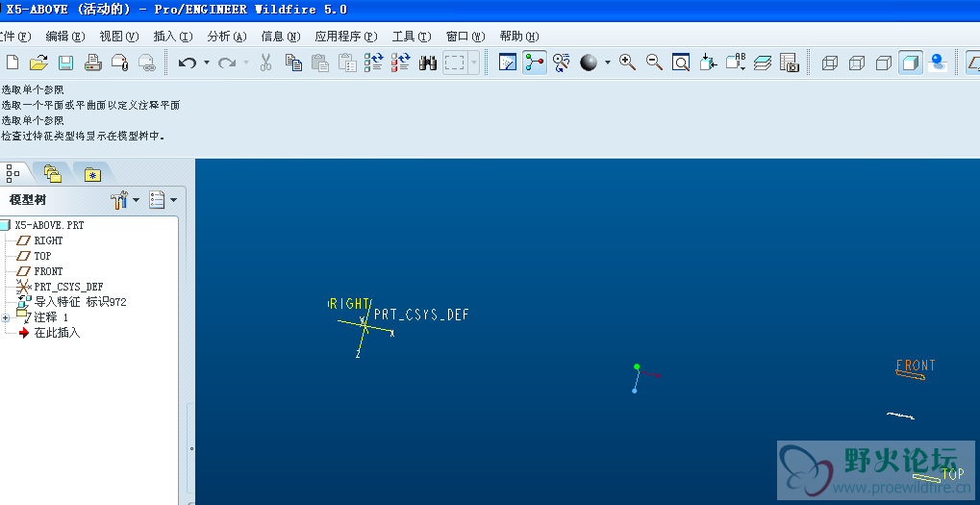Print the model using the printer icon

point(92,63)
